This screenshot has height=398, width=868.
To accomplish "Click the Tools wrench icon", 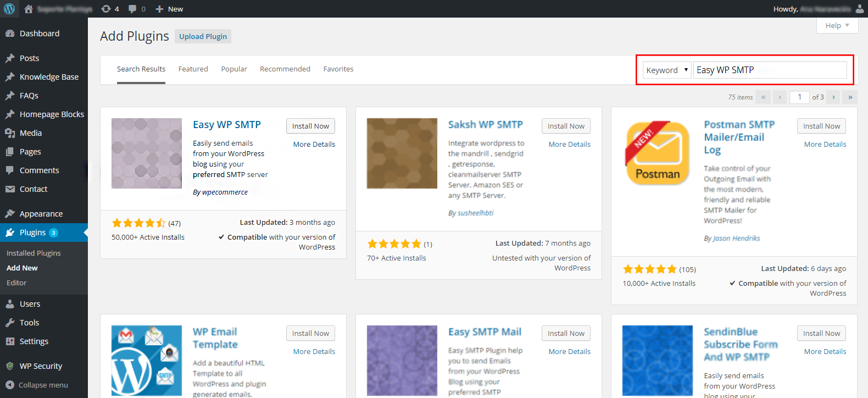I will (x=10, y=323).
